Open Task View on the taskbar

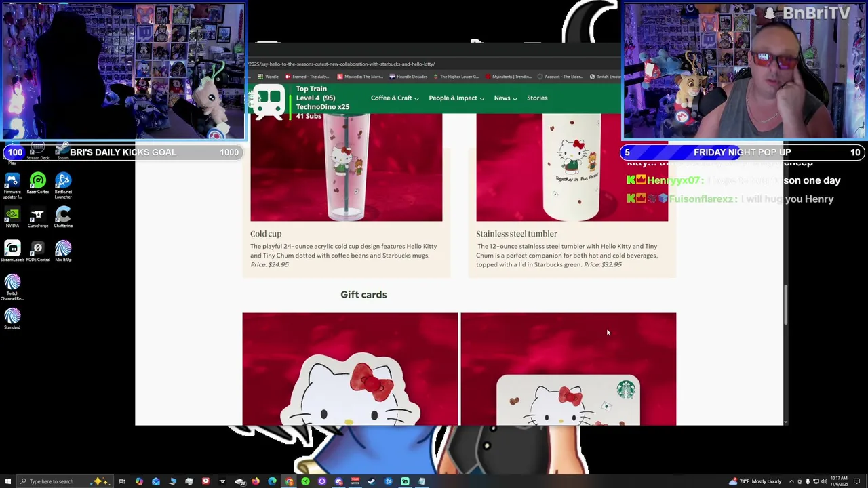122,481
